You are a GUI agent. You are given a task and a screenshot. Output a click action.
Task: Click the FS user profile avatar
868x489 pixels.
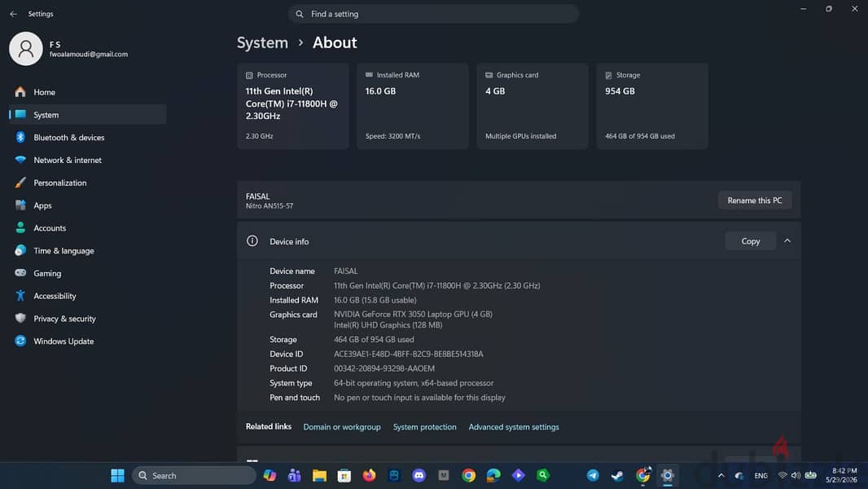25,49
